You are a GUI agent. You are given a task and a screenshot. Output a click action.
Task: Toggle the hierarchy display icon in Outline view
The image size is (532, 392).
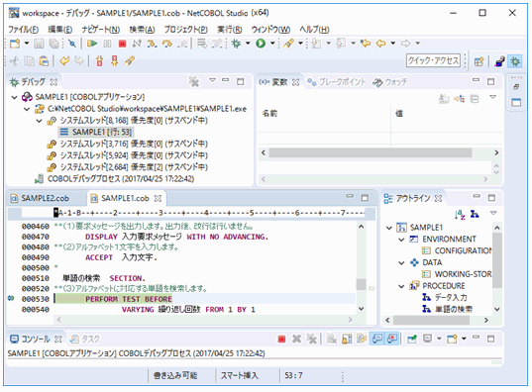pos(475,214)
